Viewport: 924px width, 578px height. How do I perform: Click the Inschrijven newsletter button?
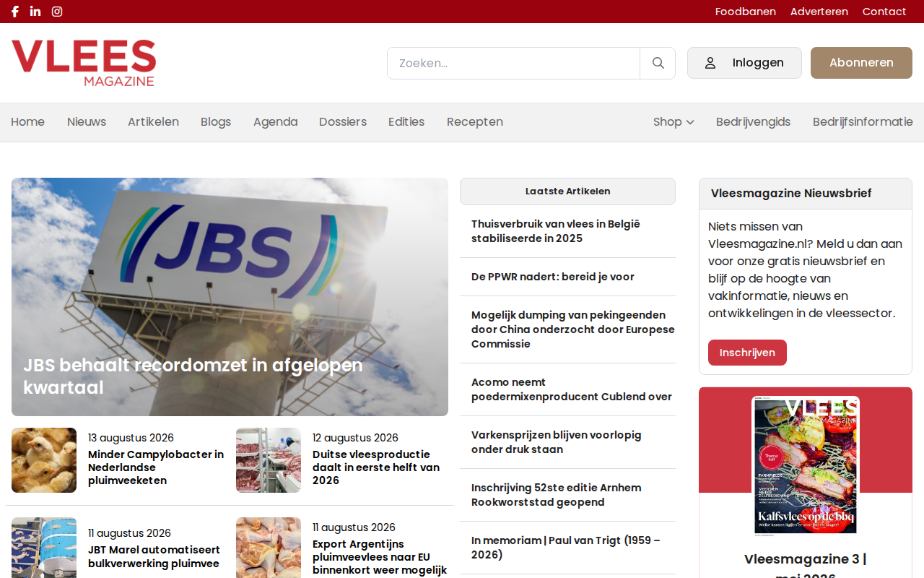pos(747,353)
